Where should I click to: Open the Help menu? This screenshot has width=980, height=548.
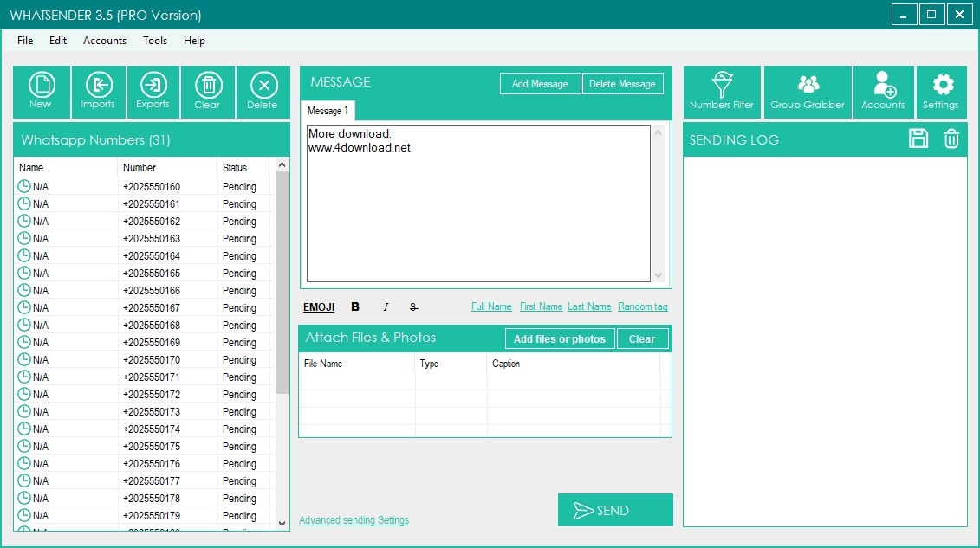[194, 41]
